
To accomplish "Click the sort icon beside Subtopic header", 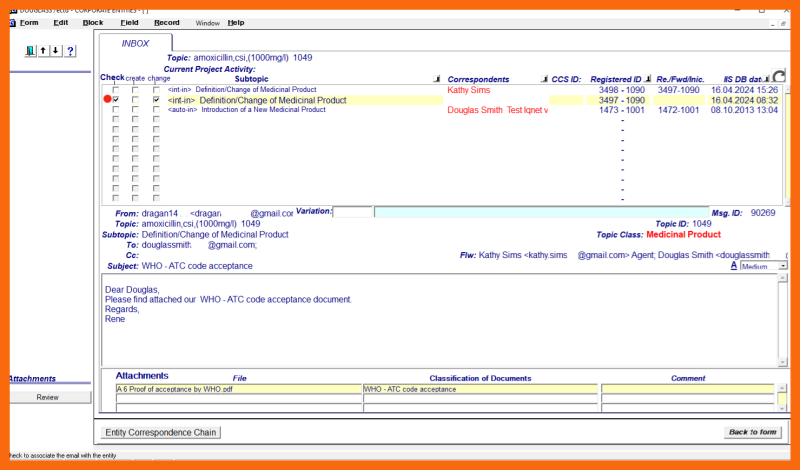I will pos(436,79).
